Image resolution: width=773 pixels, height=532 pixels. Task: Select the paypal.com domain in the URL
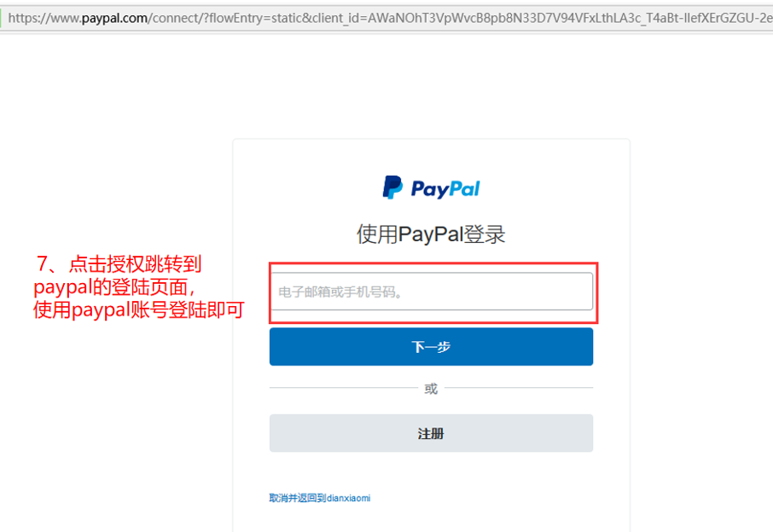click(114, 18)
